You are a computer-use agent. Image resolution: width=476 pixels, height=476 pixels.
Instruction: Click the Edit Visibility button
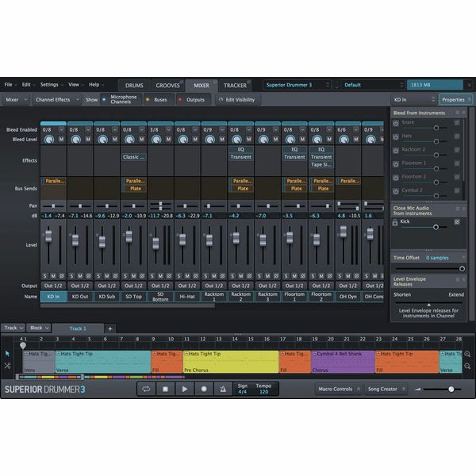pos(238,100)
